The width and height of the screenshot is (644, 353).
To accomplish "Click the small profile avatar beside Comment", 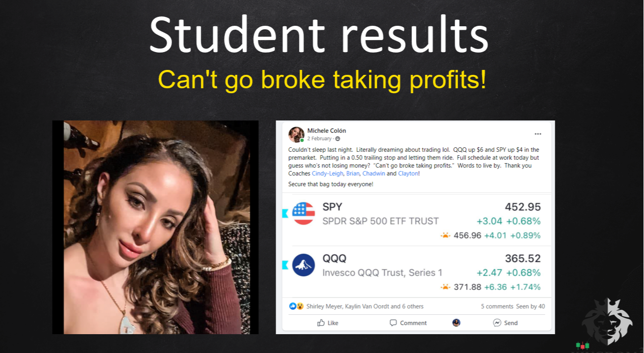I will [x=457, y=323].
